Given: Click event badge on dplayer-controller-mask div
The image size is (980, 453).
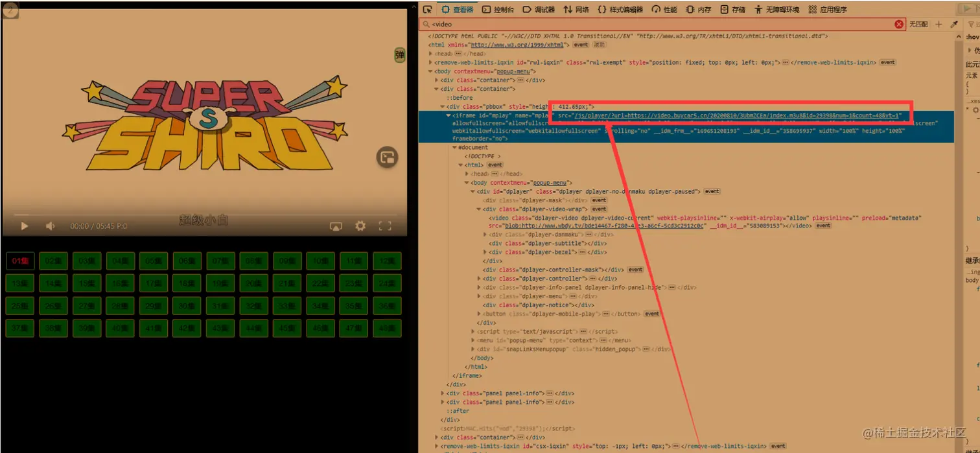Looking at the screenshot, I should [x=635, y=270].
